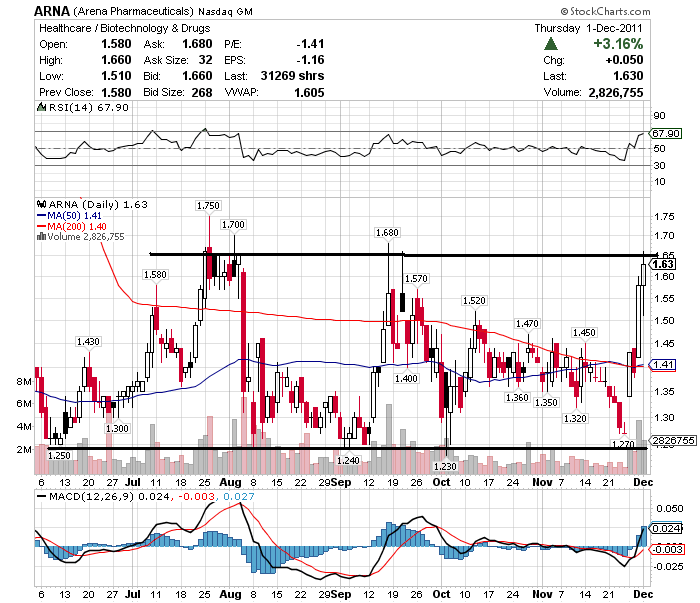Click the 31269 shrs last trade size
The height and width of the screenshot is (603, 700).
click(x=292, y=76)
